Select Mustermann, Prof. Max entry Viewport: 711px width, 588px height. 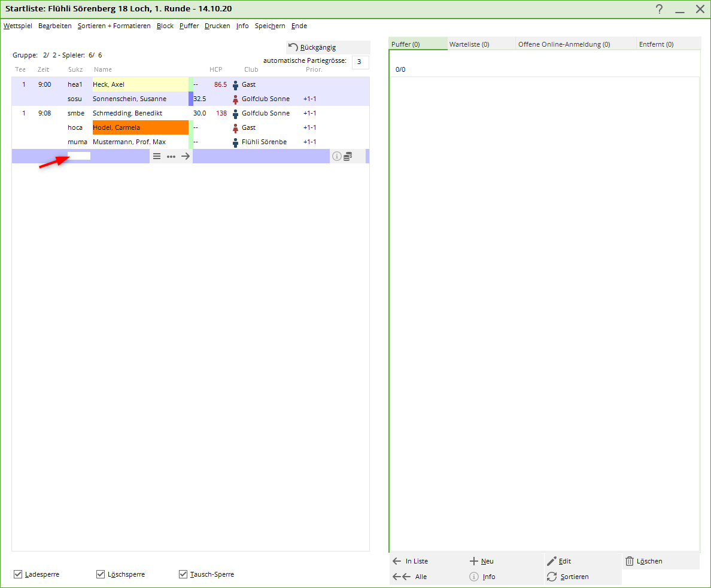click(129, 142)
